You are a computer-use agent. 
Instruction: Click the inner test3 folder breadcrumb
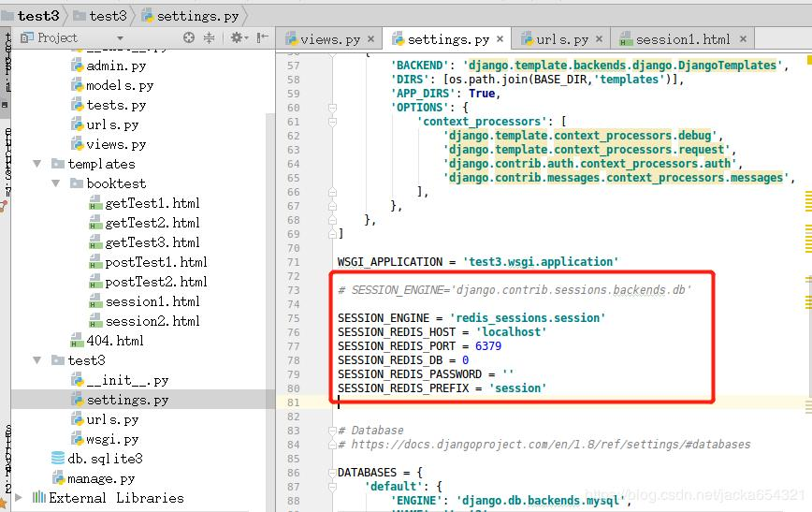tap(100, 16)
